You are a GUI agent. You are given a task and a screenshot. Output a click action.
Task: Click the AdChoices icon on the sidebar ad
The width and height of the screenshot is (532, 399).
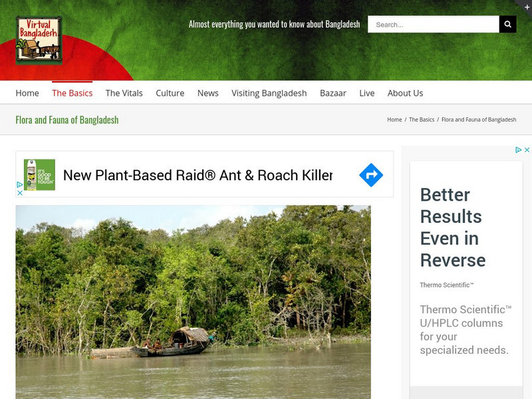click(x=519, y=150)
